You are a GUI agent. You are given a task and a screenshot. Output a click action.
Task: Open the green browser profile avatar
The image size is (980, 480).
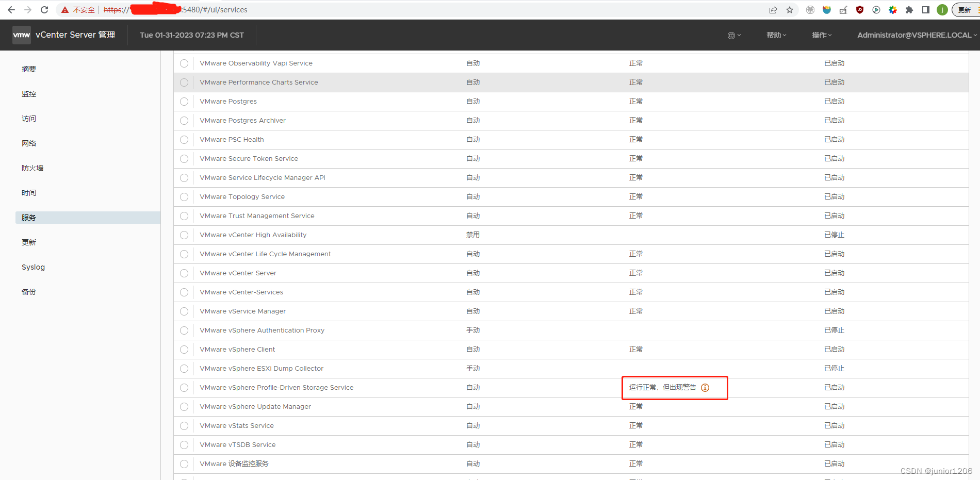click(x=942, y=10)
